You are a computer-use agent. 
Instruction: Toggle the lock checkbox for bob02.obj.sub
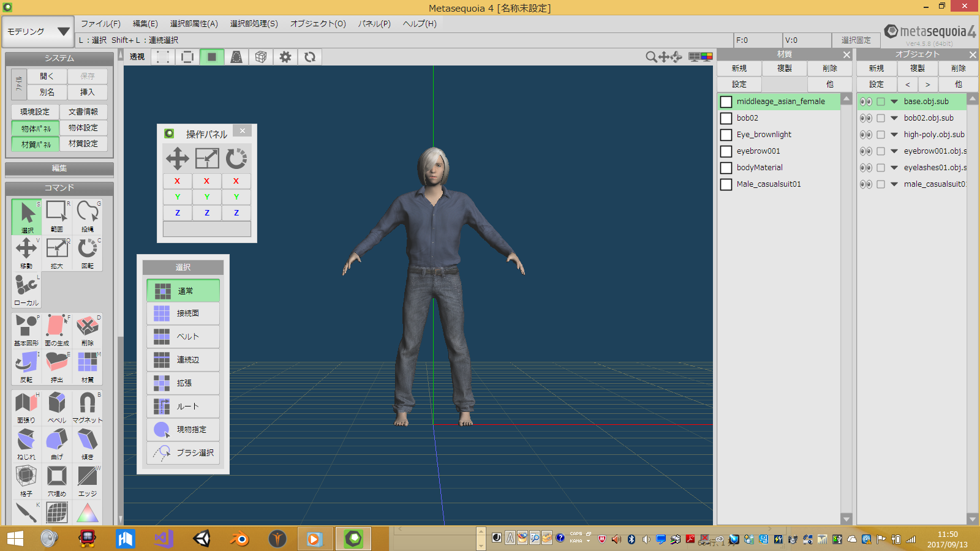881,118
